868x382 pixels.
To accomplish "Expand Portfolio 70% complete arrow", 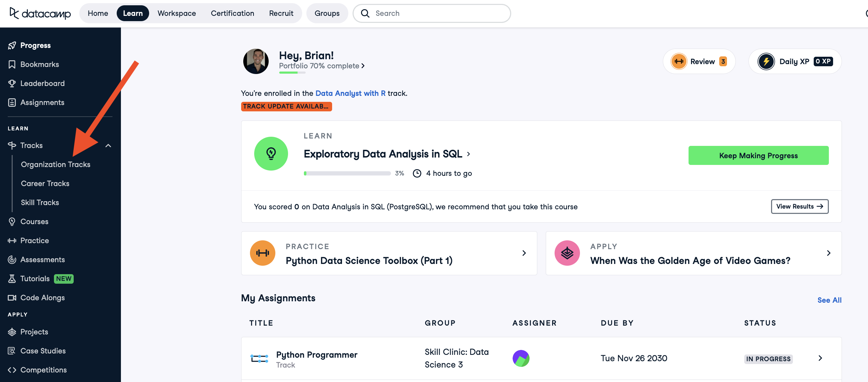I will (x=363, y=66).
